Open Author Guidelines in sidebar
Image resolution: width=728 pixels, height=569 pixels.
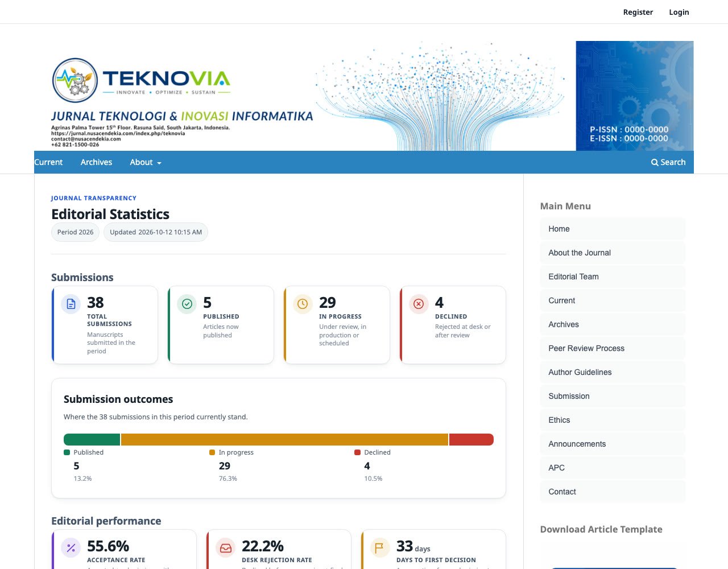point(613,372)
